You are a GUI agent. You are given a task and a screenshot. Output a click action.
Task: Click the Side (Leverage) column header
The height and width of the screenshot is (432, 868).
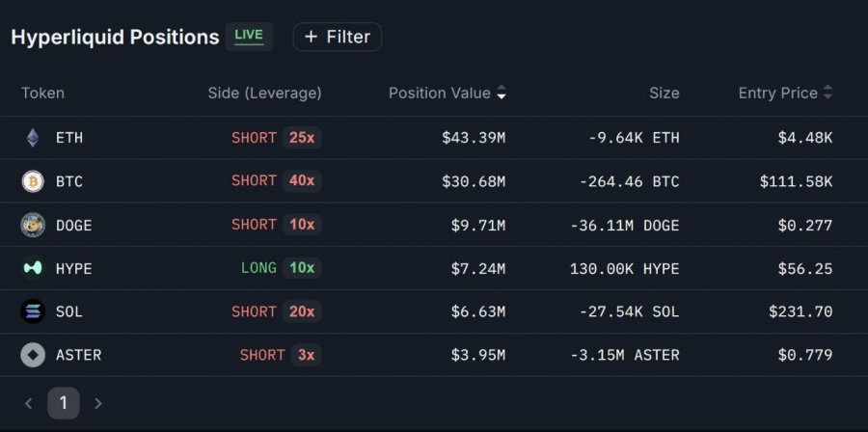point(264,94)
